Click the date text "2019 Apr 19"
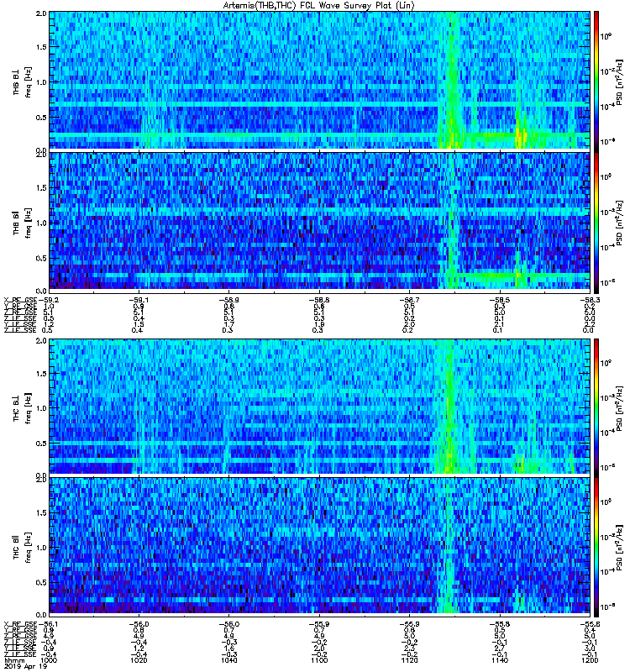The width and height of the screenshot is (630, 672). coord(25,666)
